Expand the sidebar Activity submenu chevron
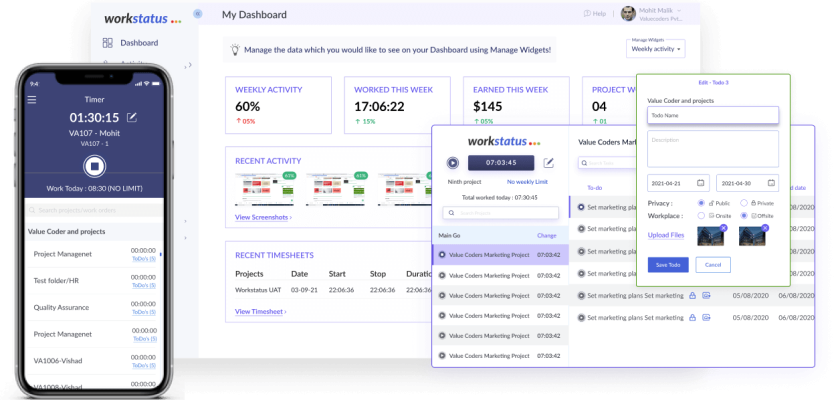This screenshot has height=400, width=840. (x=190, y=65)
